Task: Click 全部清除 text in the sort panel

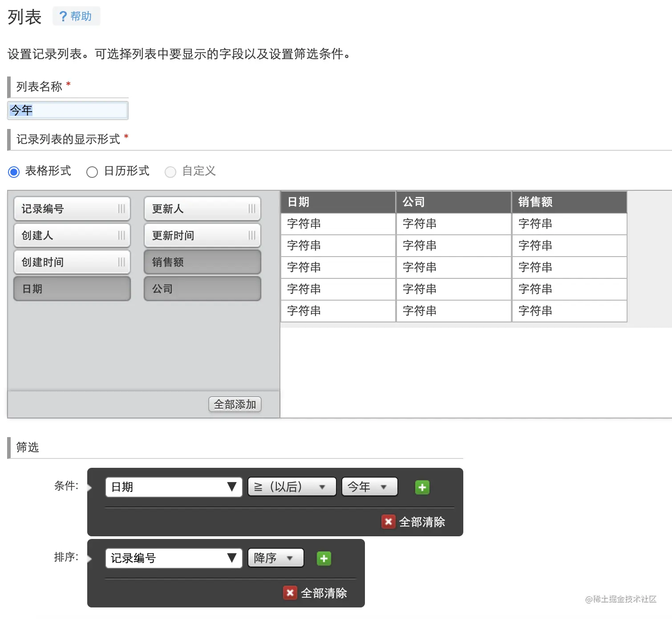Action: [324, 593]
